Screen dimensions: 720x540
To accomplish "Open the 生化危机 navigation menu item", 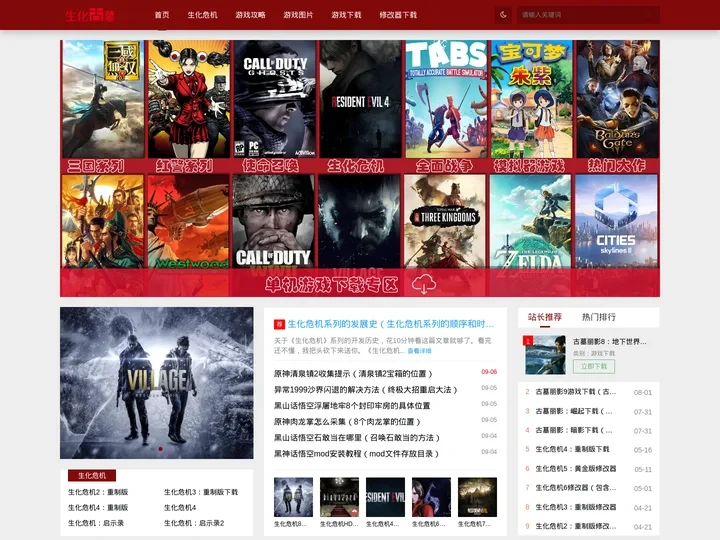I will click(x=202, y=15).
